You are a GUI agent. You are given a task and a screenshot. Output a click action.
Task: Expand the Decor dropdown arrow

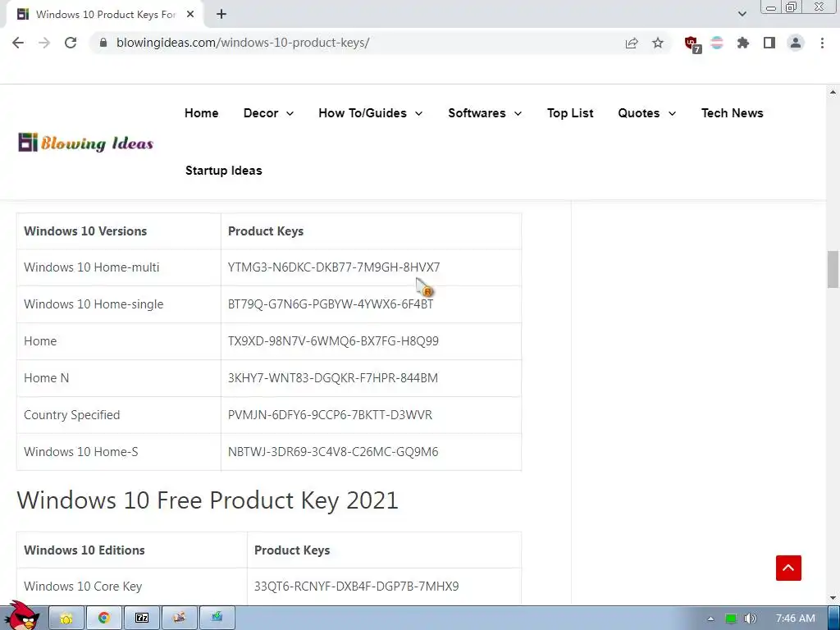click(x=290, y=113)
